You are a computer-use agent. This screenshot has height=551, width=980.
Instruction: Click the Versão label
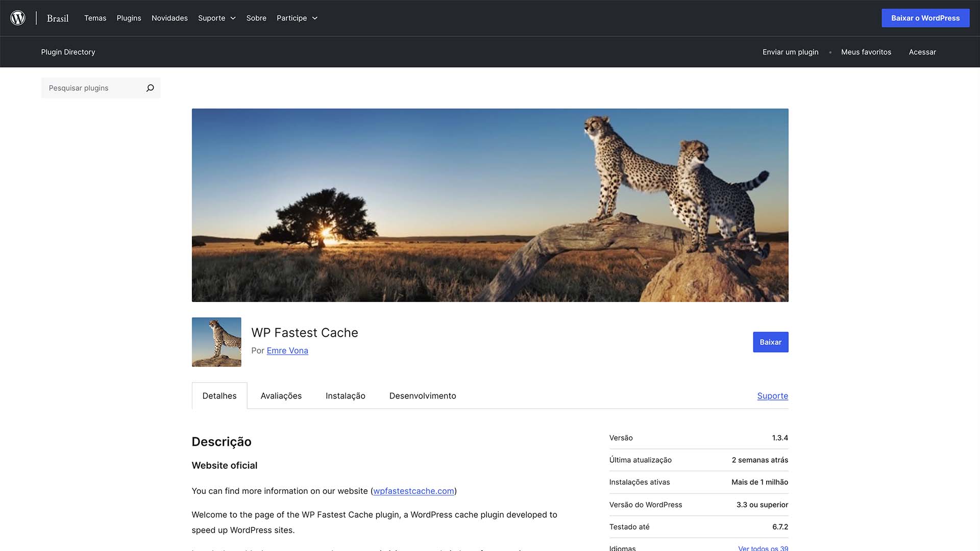[621, 438]
